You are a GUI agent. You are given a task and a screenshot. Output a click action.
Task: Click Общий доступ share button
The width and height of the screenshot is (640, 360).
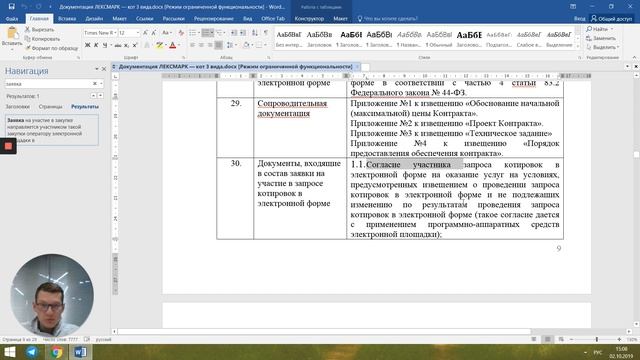coord(611,19)
